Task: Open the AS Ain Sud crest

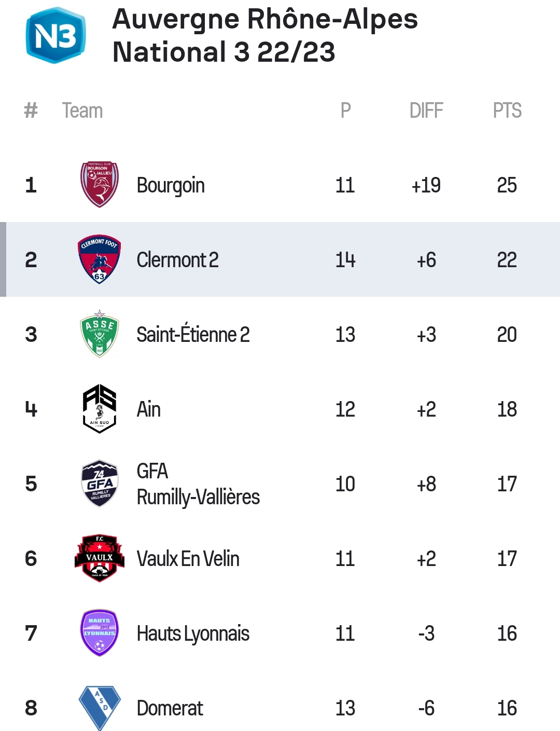Action: [100, 409]
